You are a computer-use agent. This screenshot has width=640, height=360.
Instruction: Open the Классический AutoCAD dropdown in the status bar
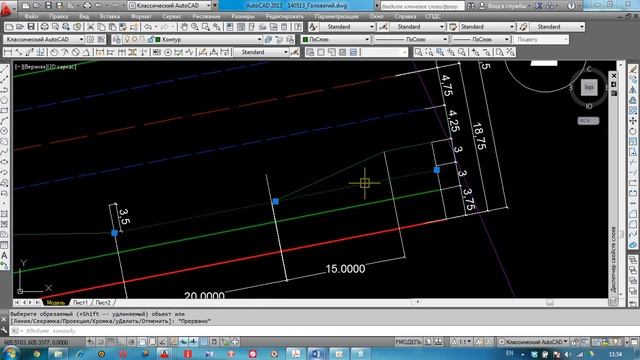pyautogui.click(x=533, y=342)
